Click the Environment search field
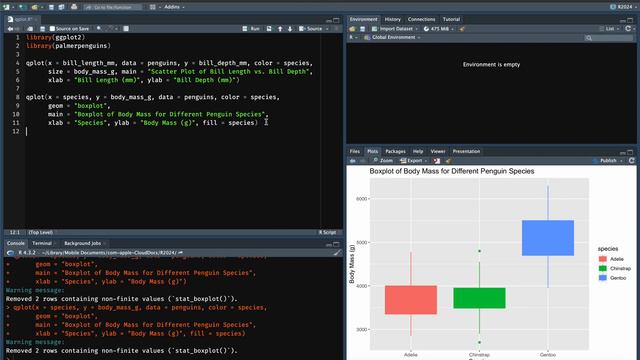This screenshot has width=640, height=360. click(609, 38)
